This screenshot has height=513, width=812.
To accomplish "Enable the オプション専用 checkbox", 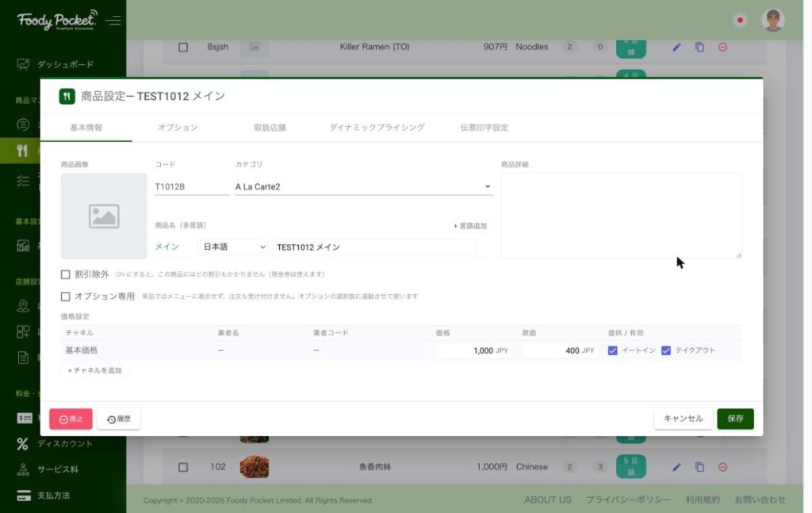I will [x=65, y=297].
